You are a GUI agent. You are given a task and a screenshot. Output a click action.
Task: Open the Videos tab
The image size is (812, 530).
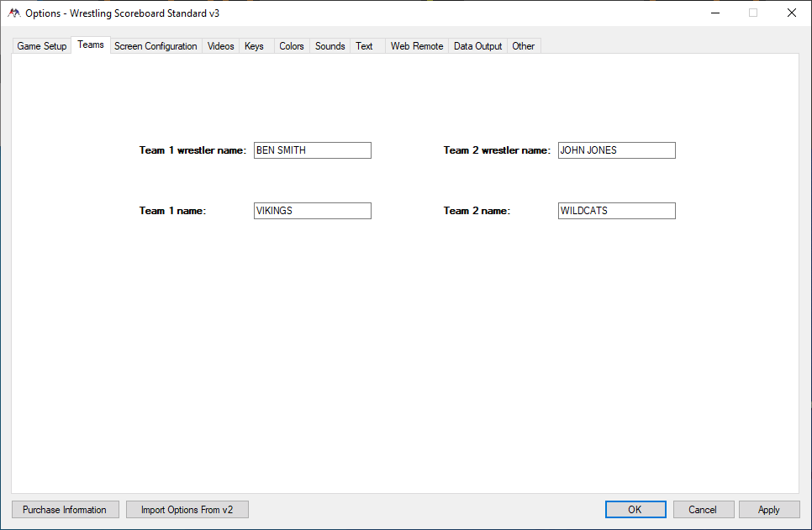[x=220, y=46]
